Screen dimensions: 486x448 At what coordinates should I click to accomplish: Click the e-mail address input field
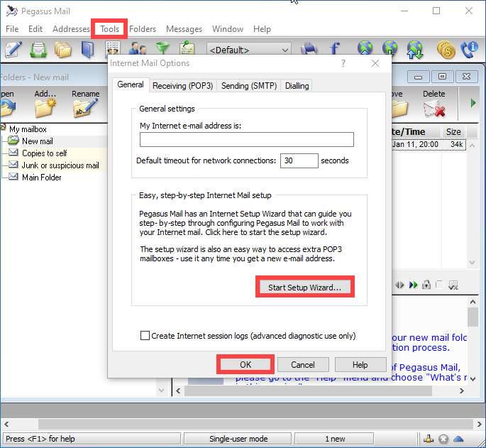point(246,140)
